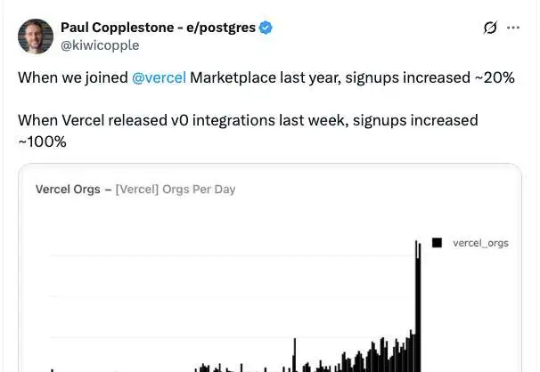
Task: Open the embedded chart image
Action: pyautogui.click(x=270, y=268)
